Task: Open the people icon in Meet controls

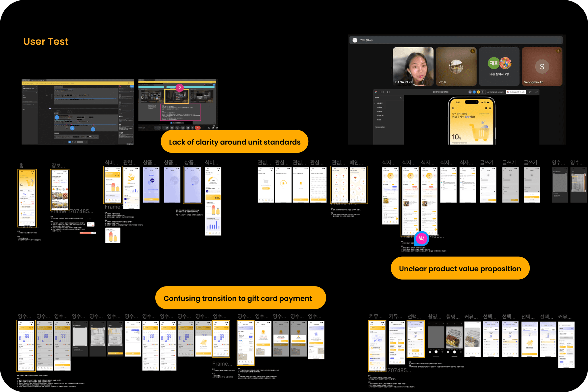Action: tap(213, 128)
